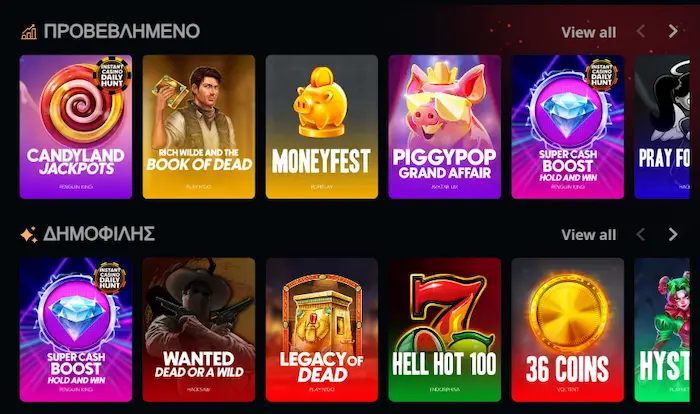Show previous games in Προβεβλημένο row
Screen dimensions: 700x414
click(641, 31)
